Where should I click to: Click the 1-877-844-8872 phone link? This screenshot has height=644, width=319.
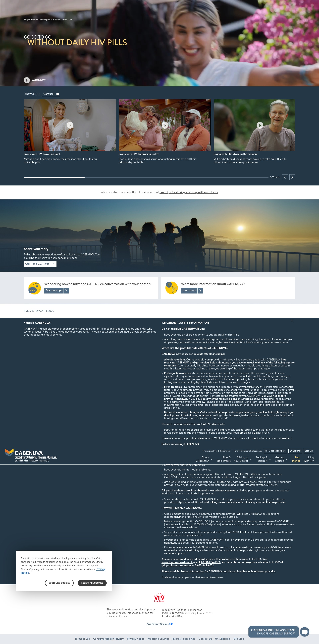(x=205, y=566)
